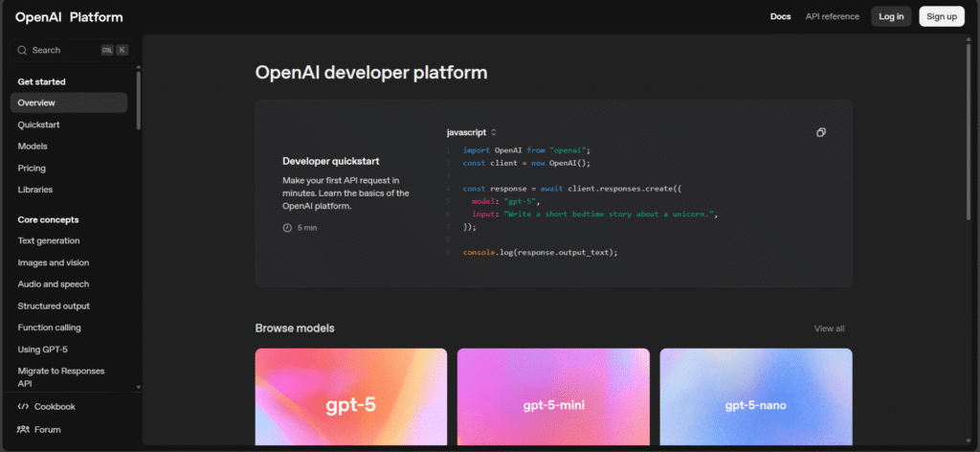This screenshot has height=452, width=980.
Task: Click View all models link
Action: pos(829,328)
